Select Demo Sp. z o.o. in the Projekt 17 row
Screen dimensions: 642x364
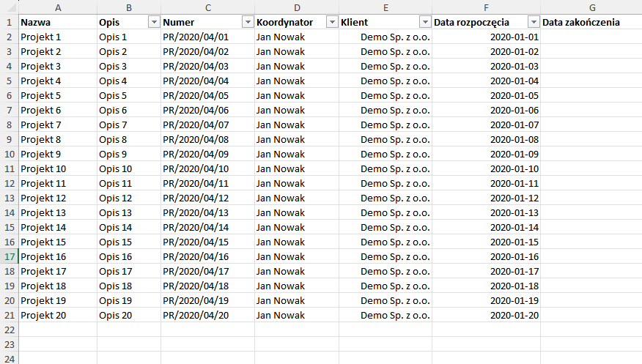[x=385, y=272]
